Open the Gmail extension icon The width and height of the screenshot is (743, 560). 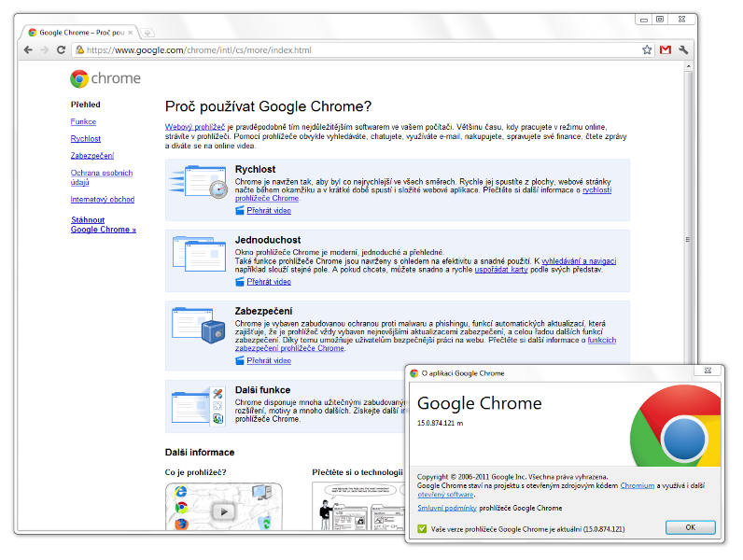666,49
